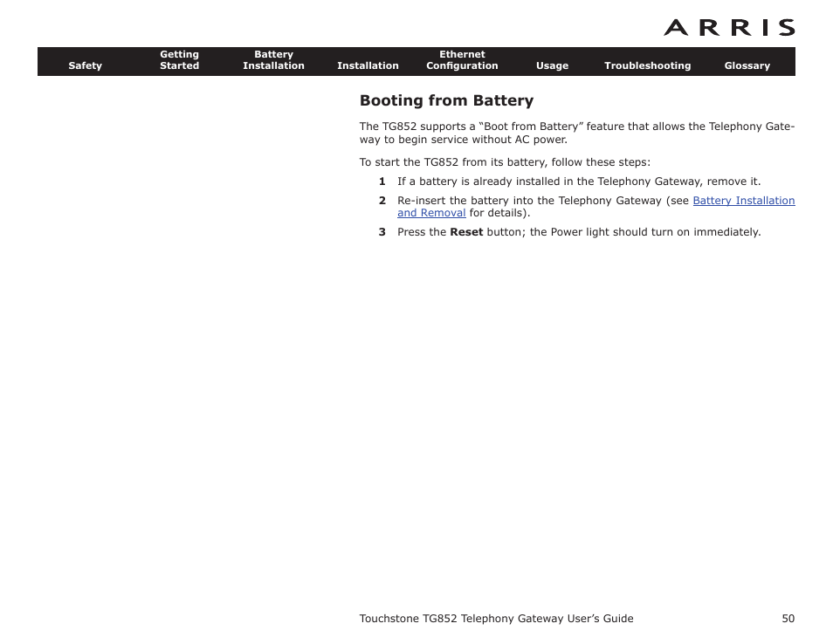
Task: Click the ARRIS logo
Action: coord(729,28)
